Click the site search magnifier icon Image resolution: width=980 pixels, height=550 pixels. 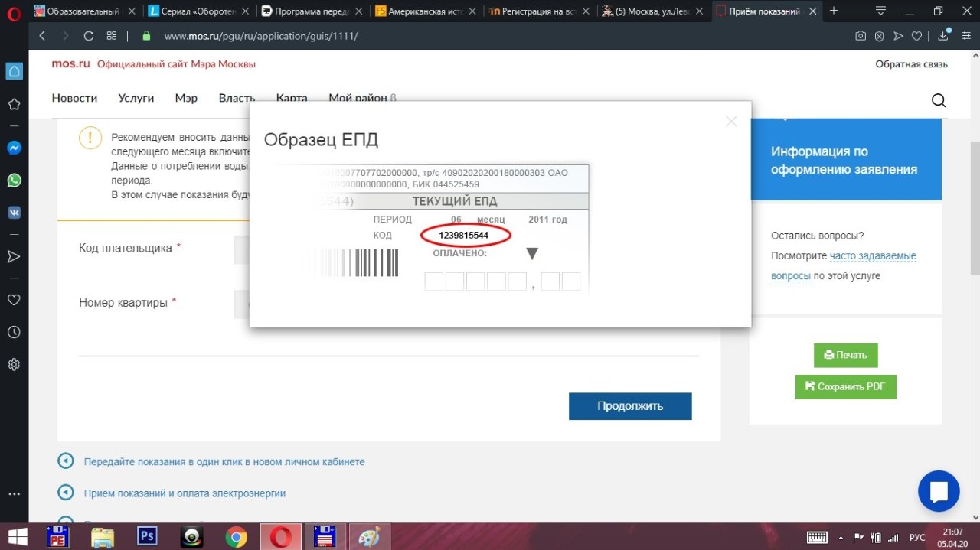pos(938,100)
